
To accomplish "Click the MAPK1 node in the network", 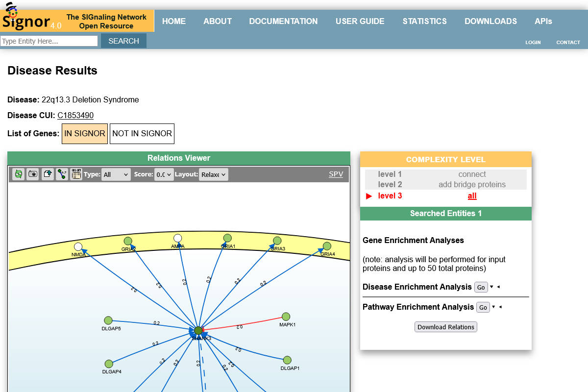I will (x=286, y=315).
